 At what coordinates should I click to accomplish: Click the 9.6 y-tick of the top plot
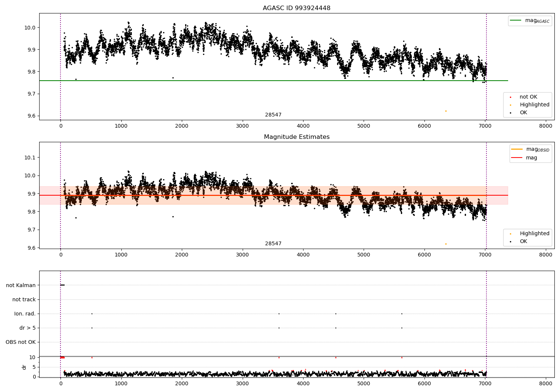tap(31, 116)
